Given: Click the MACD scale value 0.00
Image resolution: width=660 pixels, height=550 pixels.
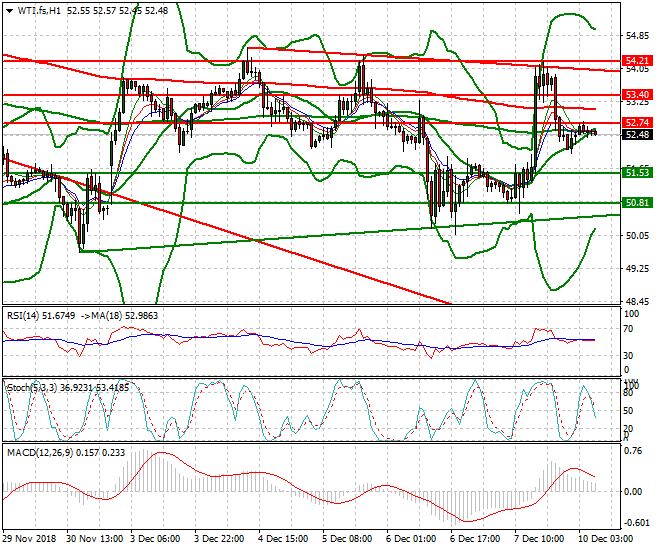Looking at the screenshot, I should [633, 492].
